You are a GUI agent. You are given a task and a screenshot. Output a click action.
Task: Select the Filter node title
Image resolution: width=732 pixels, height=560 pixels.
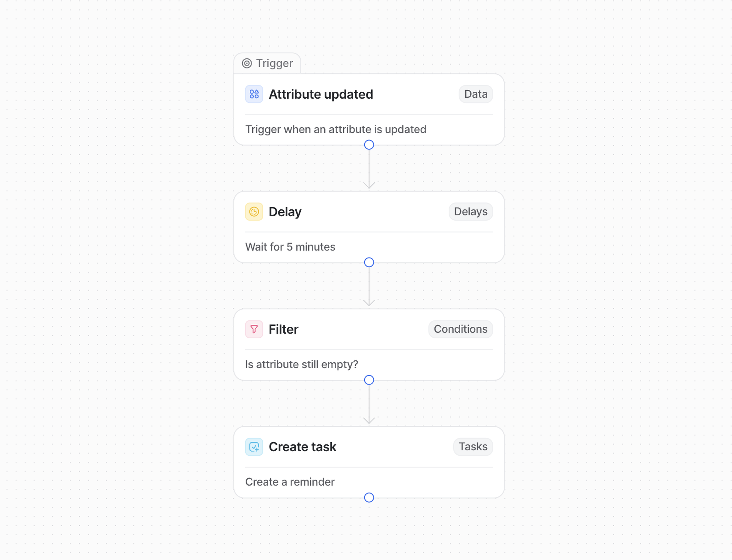point(283,330)
